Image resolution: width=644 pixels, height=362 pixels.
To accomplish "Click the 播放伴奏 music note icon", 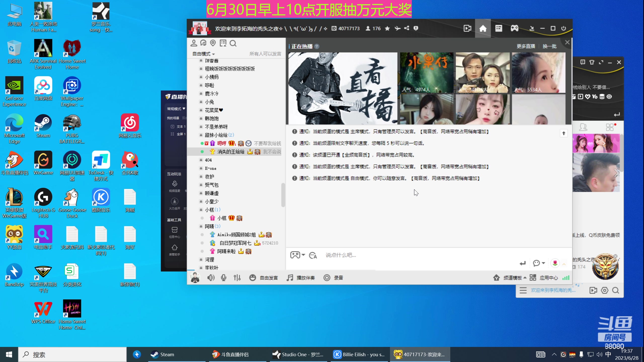I will coord(290,278).
